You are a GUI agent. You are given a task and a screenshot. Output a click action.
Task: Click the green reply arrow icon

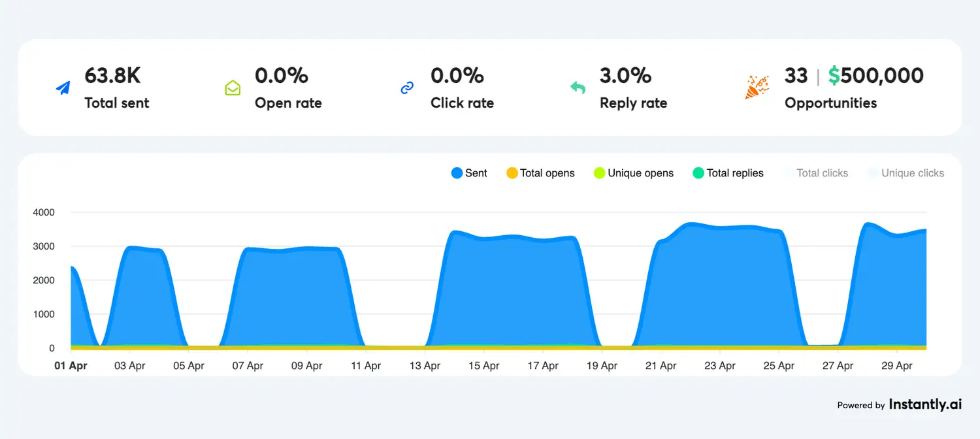578,88
